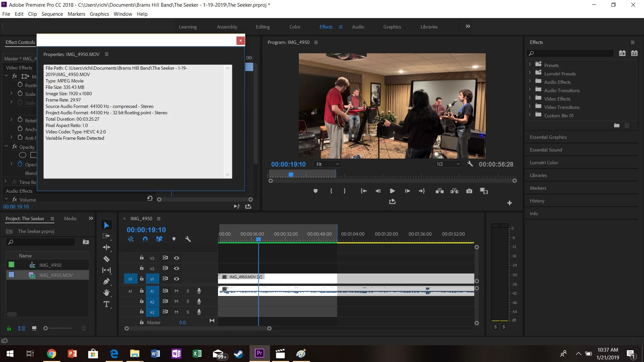Viewport: 644px width, 362px height.
Task: Select the Type tool
Action: point(106,304)
